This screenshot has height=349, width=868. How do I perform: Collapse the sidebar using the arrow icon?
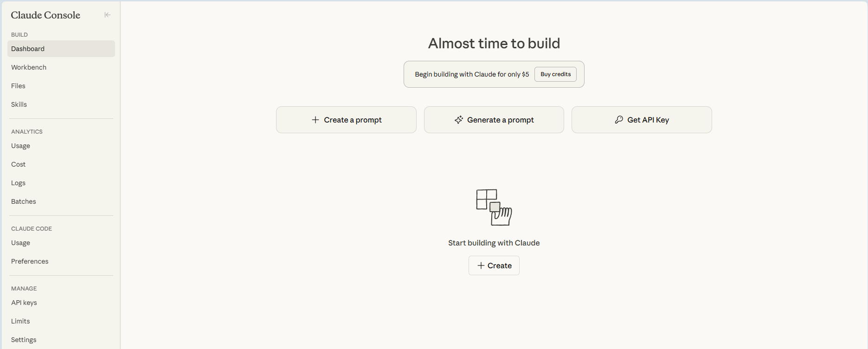[x=107, y=15]
